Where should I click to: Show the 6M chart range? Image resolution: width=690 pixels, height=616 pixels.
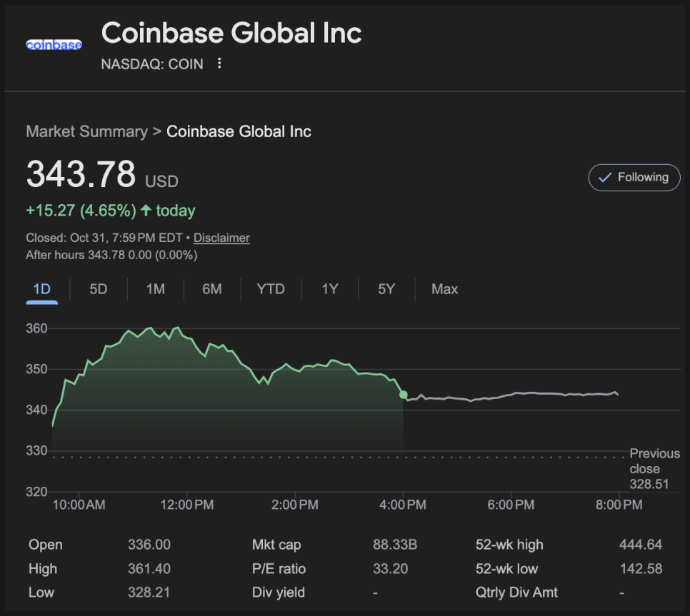pyautogui.click(x=211, y=289)
